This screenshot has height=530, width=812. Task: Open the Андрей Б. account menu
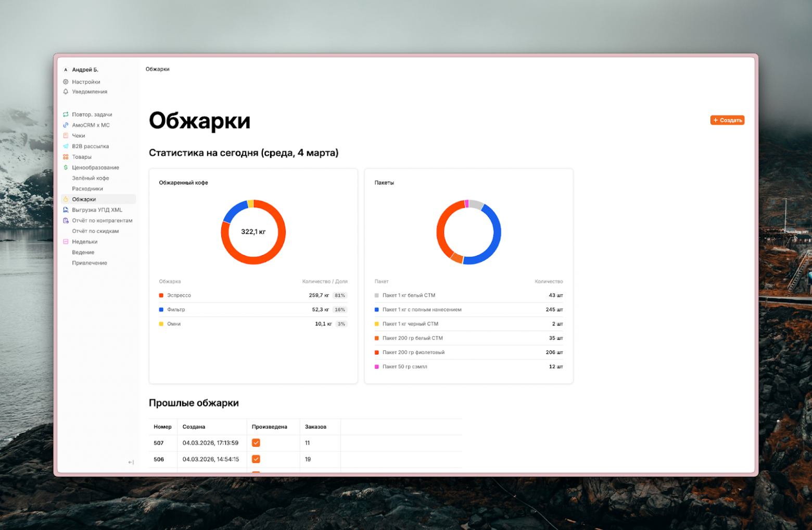[85, 70]
